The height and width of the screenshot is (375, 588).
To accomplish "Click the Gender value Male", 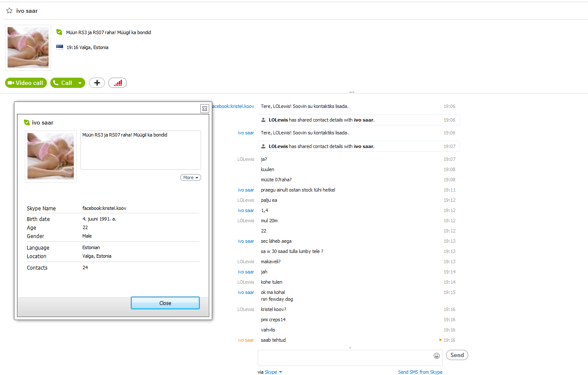I will coord(87,236).
